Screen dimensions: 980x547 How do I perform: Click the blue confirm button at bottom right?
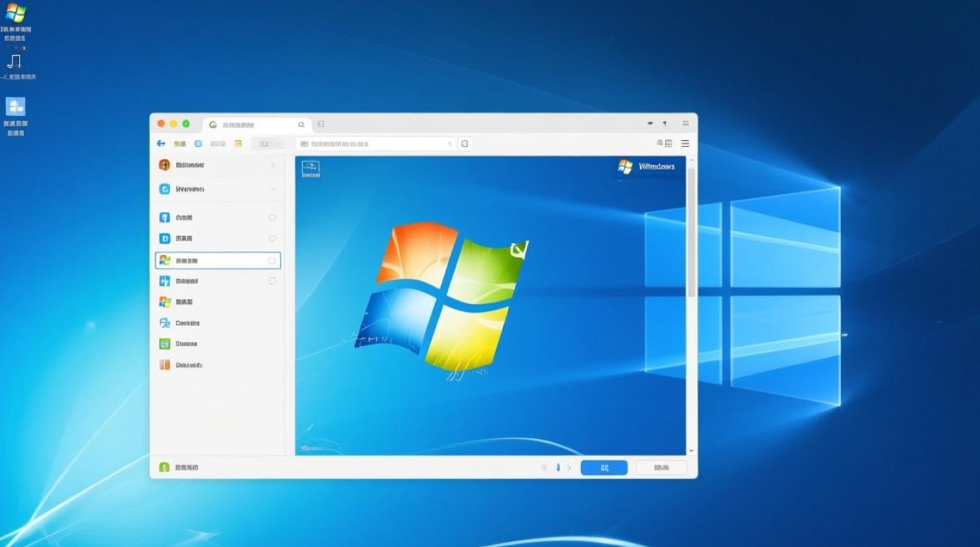click(603, 467)
